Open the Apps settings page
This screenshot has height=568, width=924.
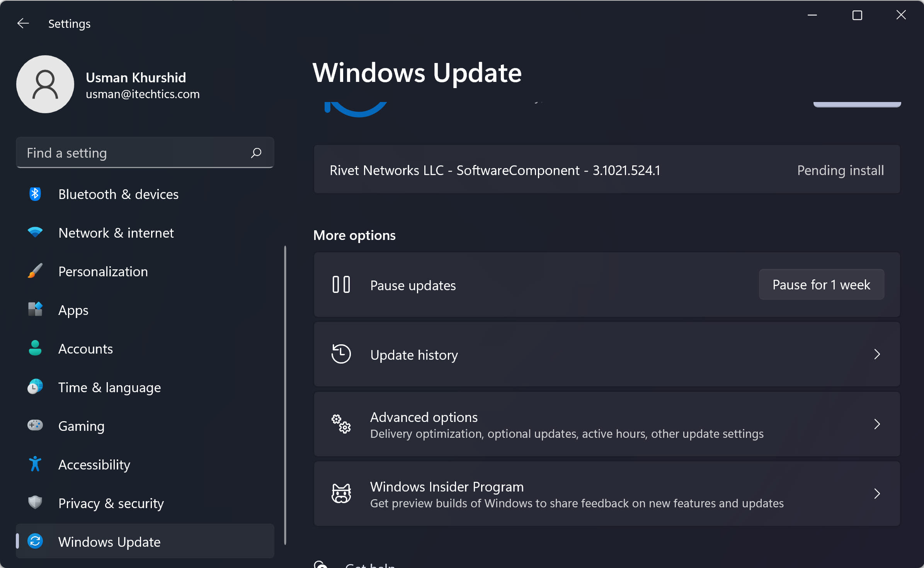pyautogui.click(x=145, y=310)
